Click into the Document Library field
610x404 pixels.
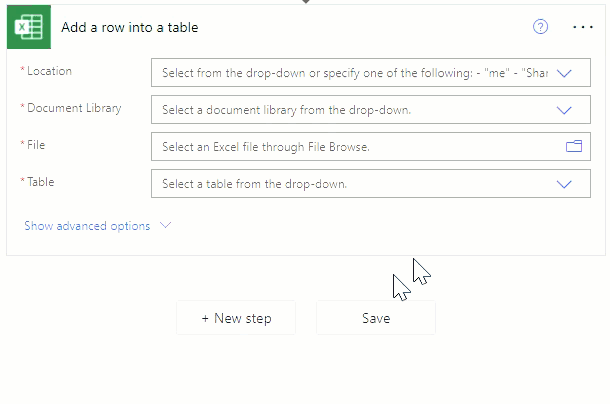[x=371, y=109]
